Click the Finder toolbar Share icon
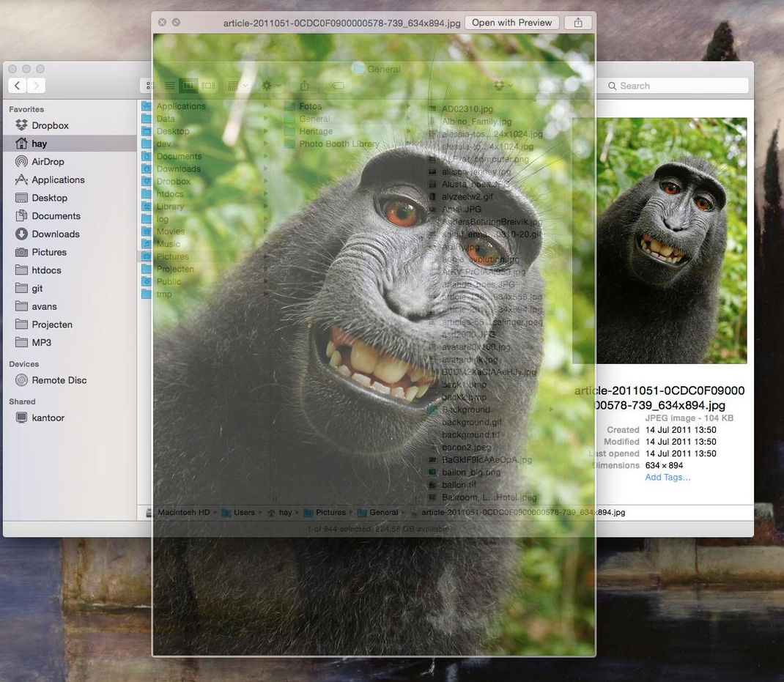 point(305,86)
